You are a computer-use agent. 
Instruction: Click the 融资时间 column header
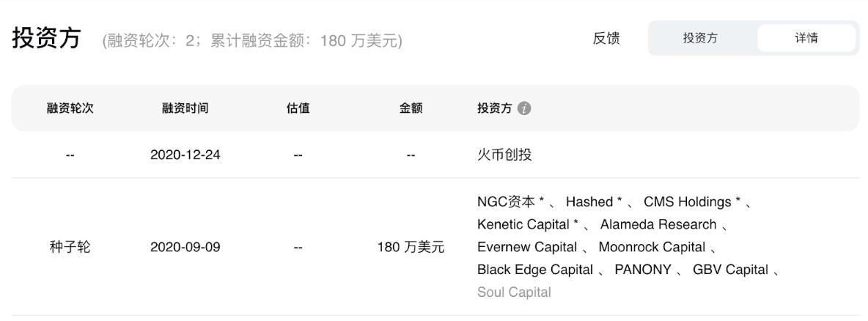185,108
